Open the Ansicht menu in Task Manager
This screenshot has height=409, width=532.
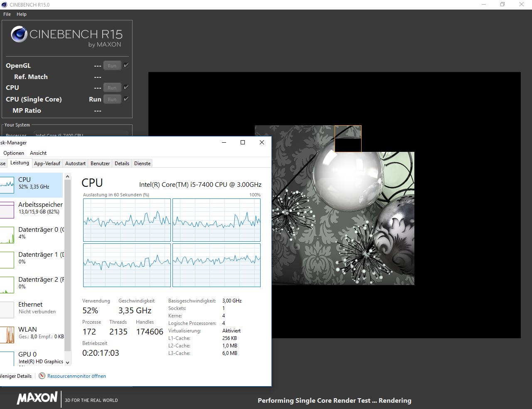point(38,153)
